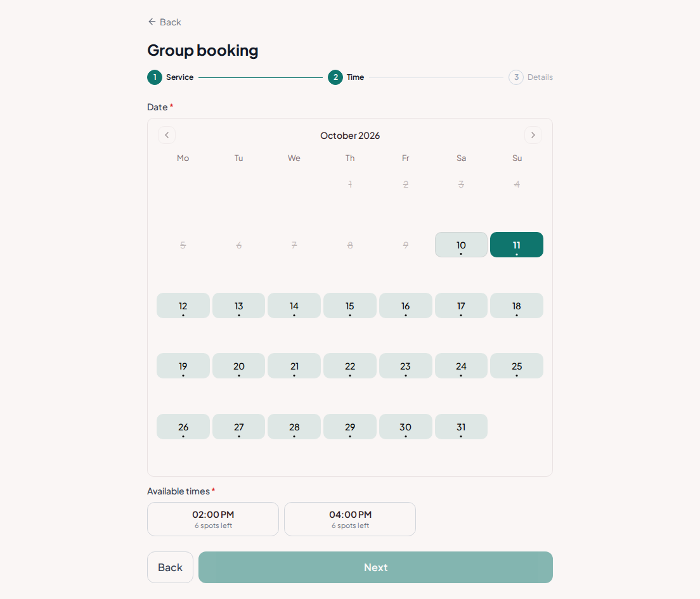Choose Tuesday October 20
This screenshot has width=700, height=599.
pyautogui.click(x=239, y=366)
